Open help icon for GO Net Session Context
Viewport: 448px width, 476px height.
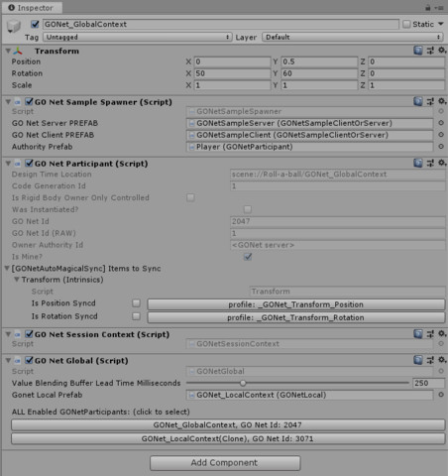pyautogui.click(x=418, y=334)
